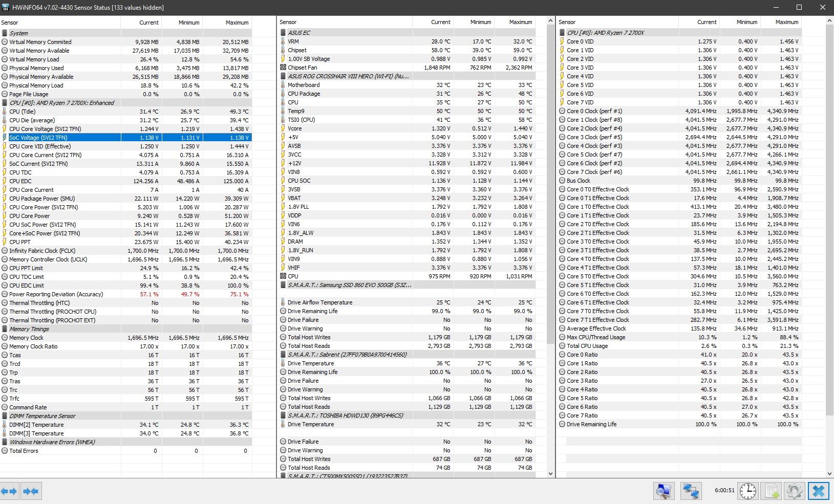Select the Core 3 Ratio row
Image resolution: width=834 pixels, height=504 pixels.
pos(679,381)
